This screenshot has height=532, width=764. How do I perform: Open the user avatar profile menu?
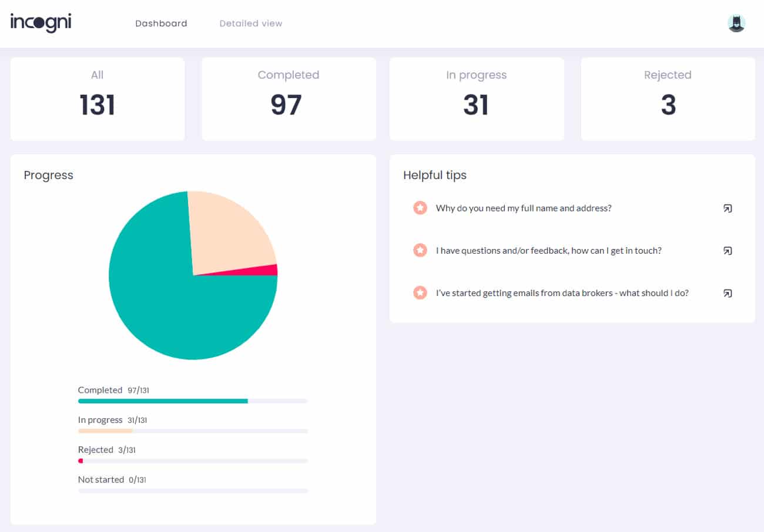[736, 23]
